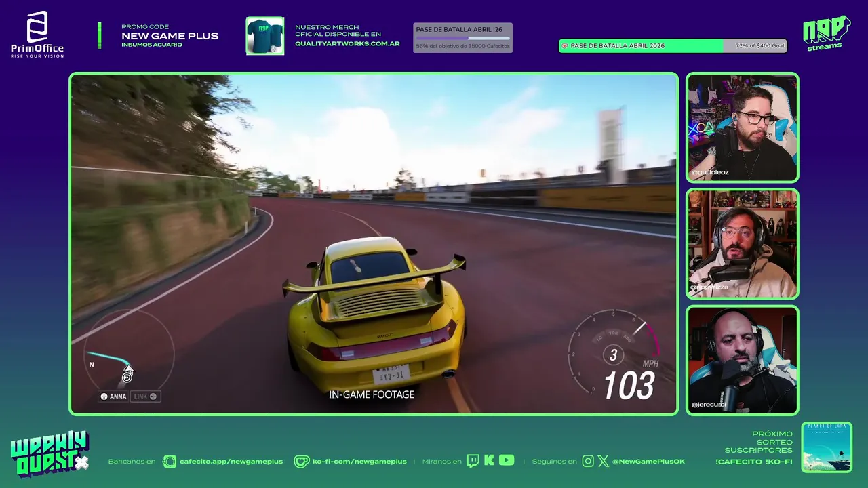
Task: Click the Cafecitos goal progress bar
Action: tap(462, 38)
